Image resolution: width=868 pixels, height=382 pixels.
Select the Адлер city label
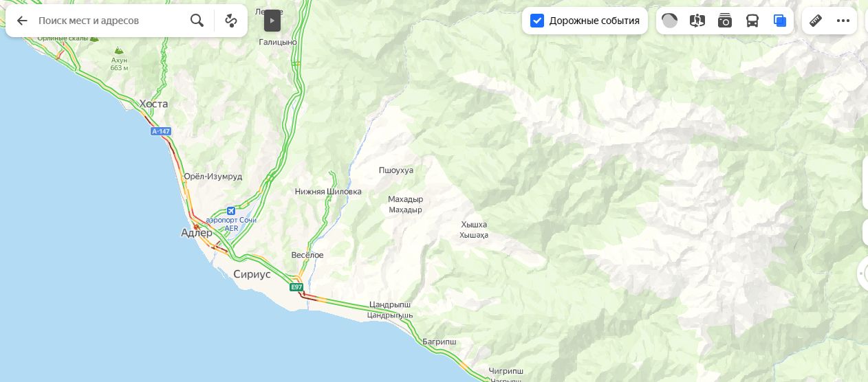(x=197, y=233)
